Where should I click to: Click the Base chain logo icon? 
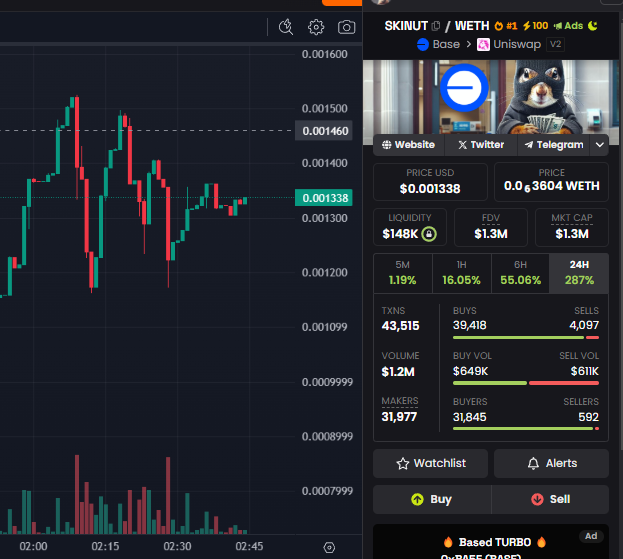423,44
